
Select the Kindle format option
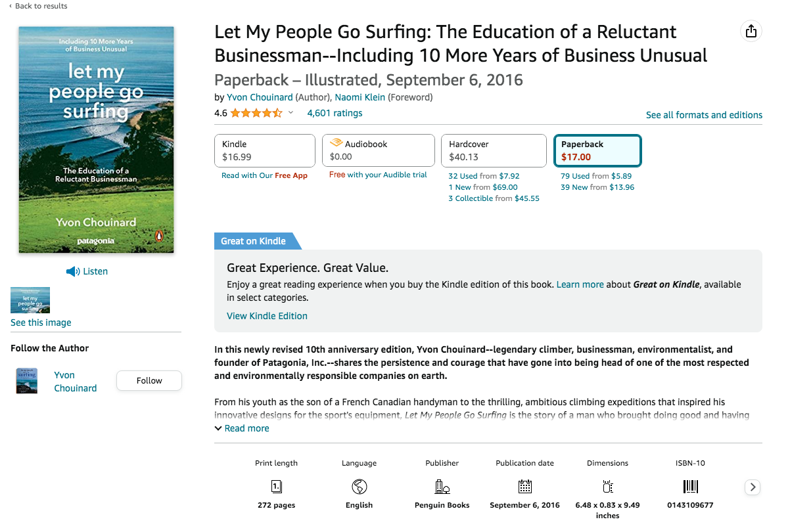point(264,150)
